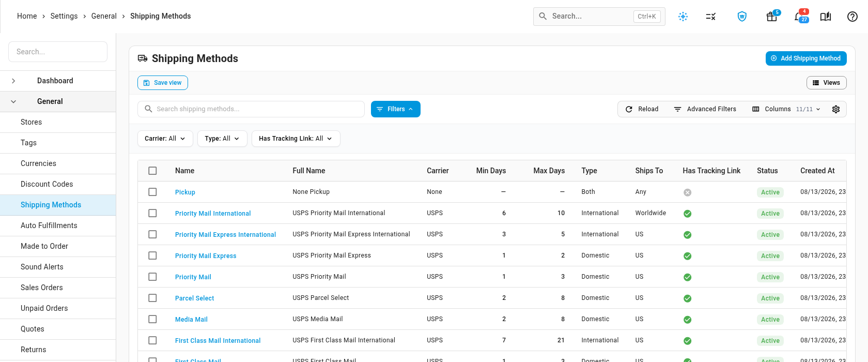Image resolution: width=868 pixels, height=362 pixels.
Task: Focus the sidebar Search field
Action: click(x=58, y=52)
